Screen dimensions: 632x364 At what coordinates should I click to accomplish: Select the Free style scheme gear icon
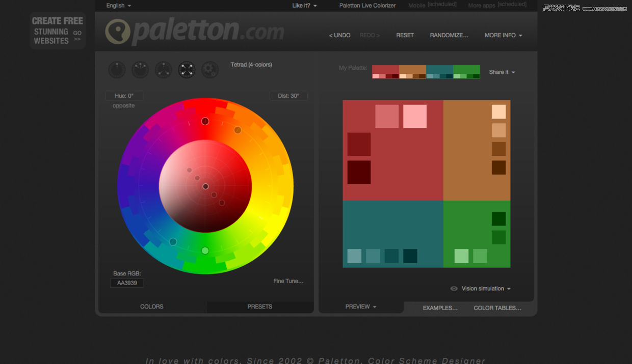[x=210, y=70]
